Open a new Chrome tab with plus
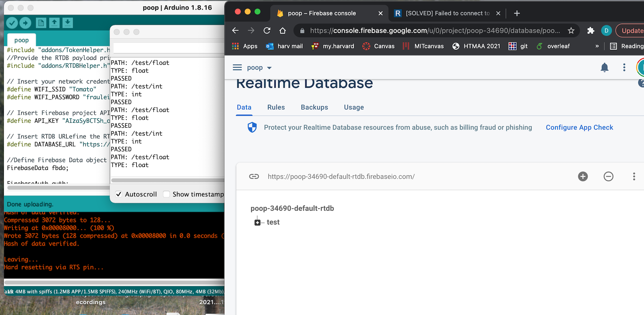This screenshot has width=644, height=315. click(x=517, y=13)
